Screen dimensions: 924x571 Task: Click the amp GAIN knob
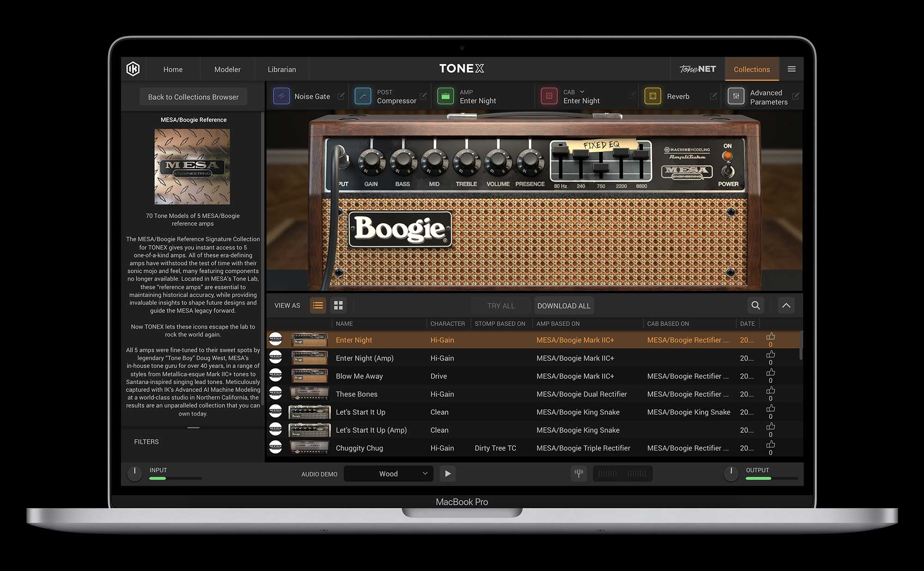click(371, 162)
